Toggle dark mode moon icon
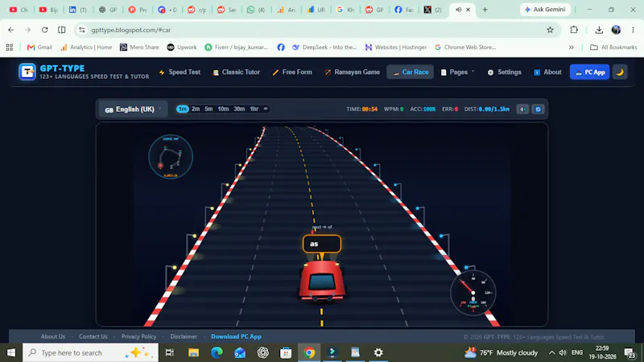The width and height of the screenshot is (644, 362). click(620, 72)
